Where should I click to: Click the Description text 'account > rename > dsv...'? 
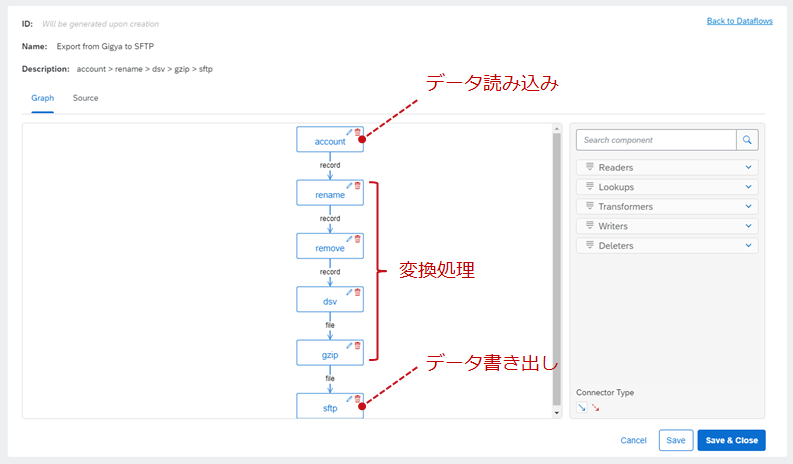[145, 69]
